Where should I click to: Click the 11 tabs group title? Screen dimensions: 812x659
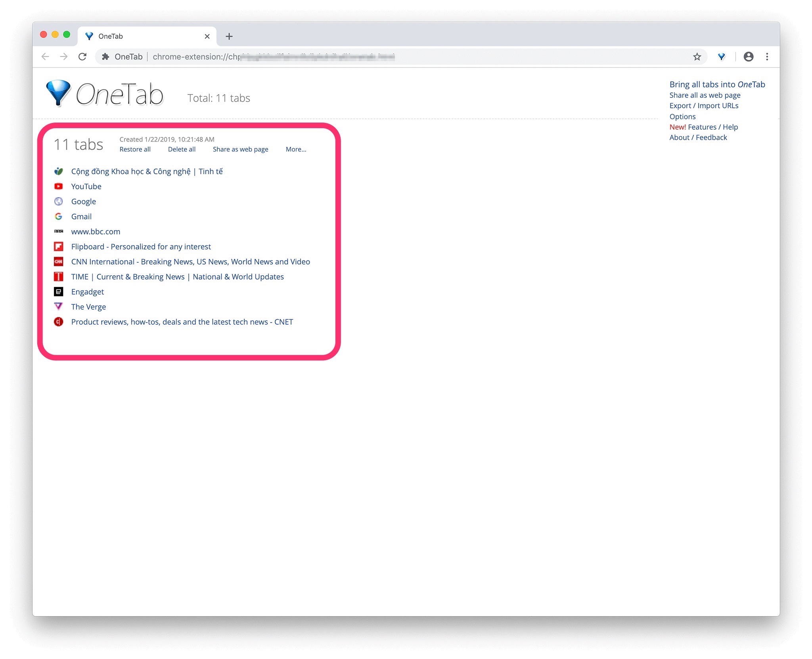coord(79,144)
